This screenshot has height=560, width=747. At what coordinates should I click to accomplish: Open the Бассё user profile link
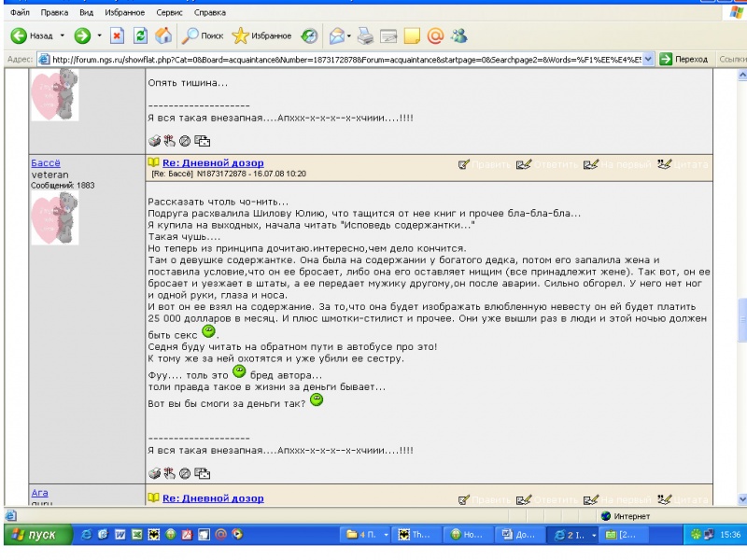tap(46, 162)
